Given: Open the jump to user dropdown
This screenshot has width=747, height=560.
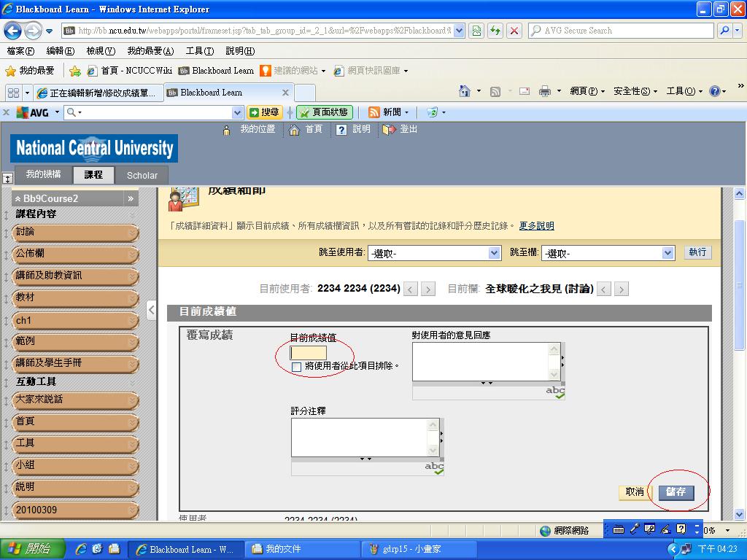Looking at the screenshot, I should (x=434, y=253).
